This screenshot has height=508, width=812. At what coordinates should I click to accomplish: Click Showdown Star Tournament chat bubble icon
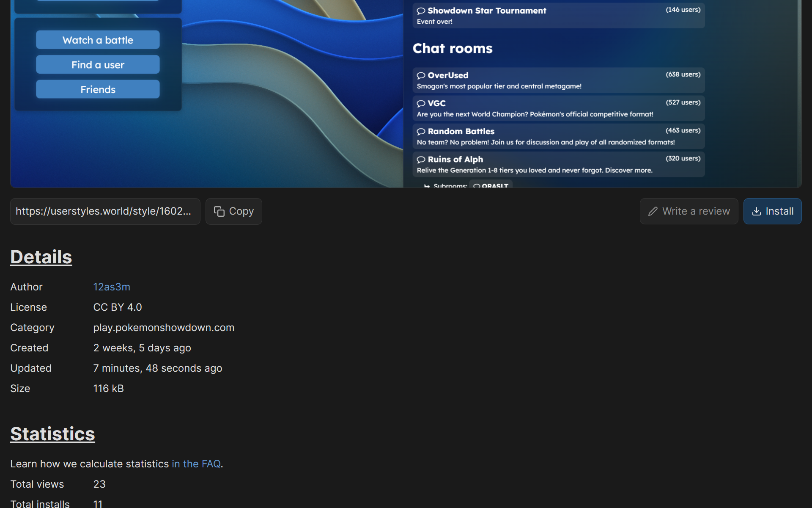click(421, 11)
